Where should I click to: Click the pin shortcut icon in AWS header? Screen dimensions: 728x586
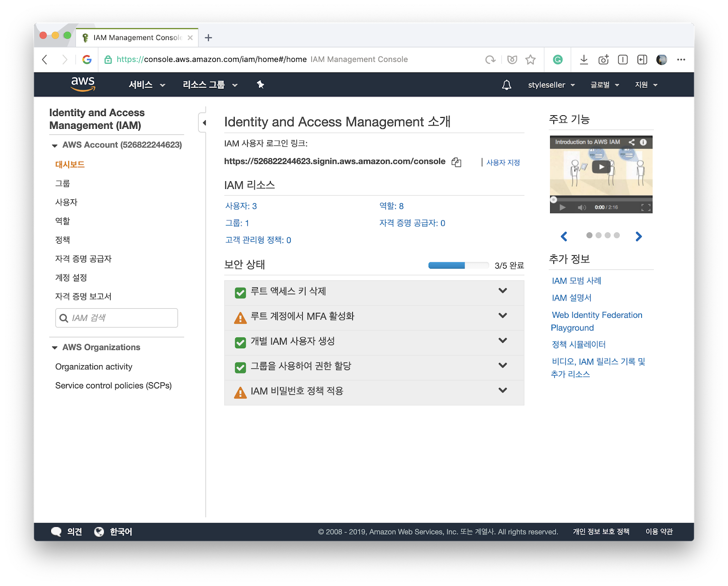point(260,85)
